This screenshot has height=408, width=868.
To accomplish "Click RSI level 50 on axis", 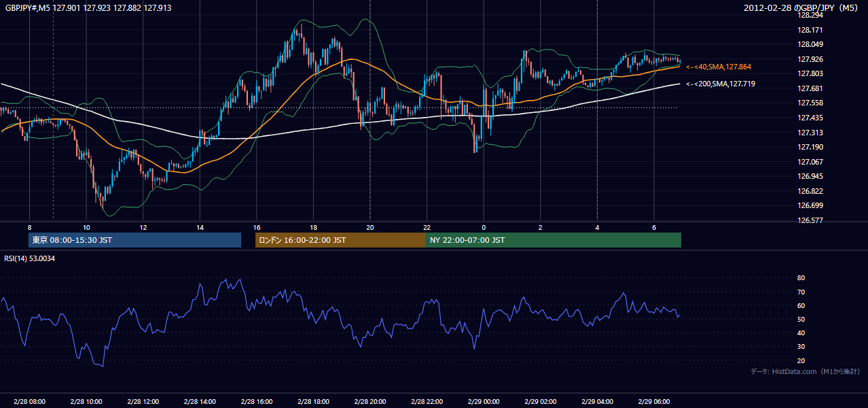I will tap(801, 319).
